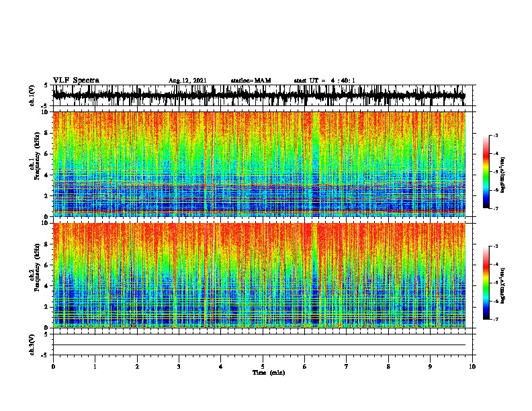Click the ch.2 frequency axis "8" tick label

47,244
